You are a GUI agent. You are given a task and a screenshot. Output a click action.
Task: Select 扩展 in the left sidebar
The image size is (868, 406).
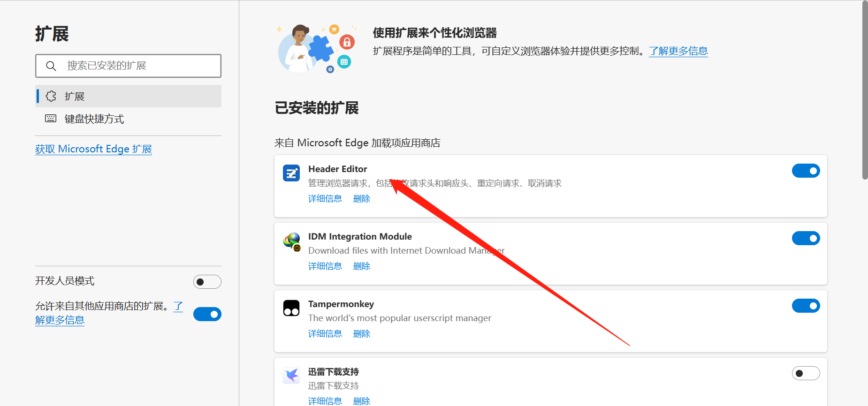(129, 96)
